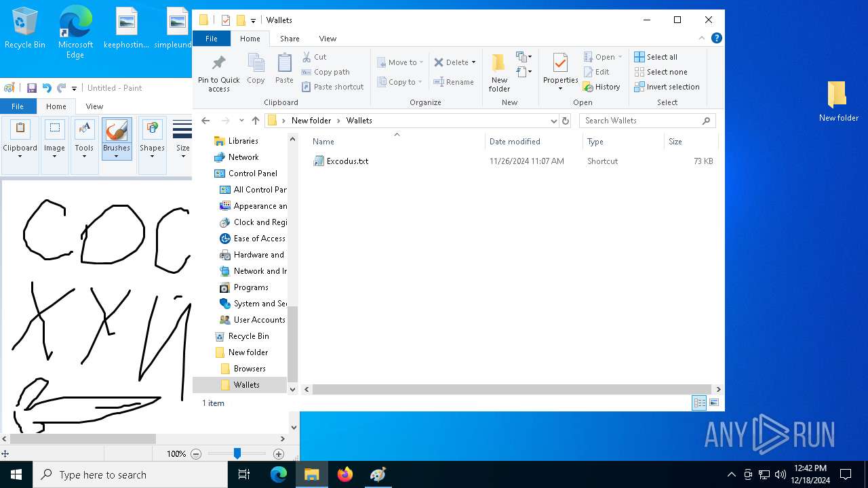This screenshot has width=868, height=488.
Task: Open address bar history dropdown
Action: 554,121
